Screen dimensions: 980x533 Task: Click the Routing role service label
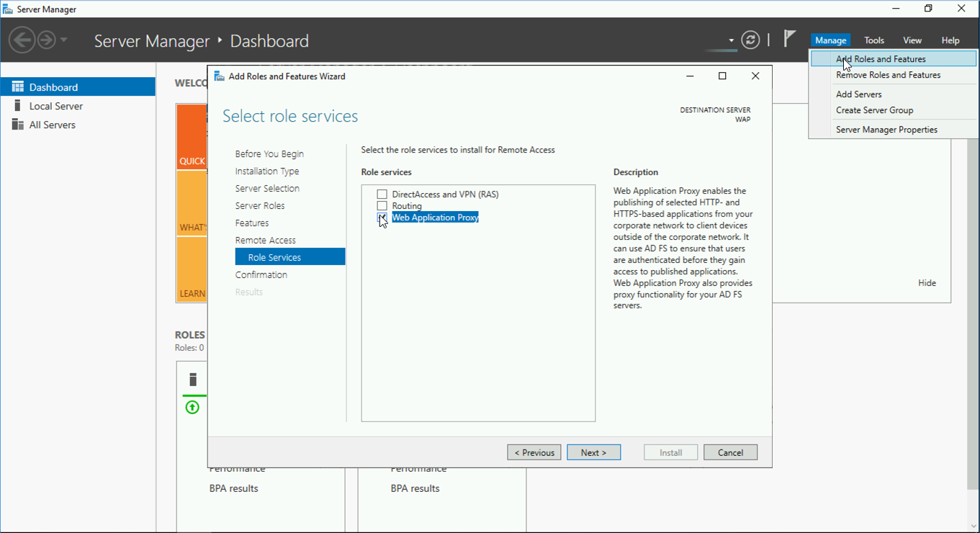(407, 206)
